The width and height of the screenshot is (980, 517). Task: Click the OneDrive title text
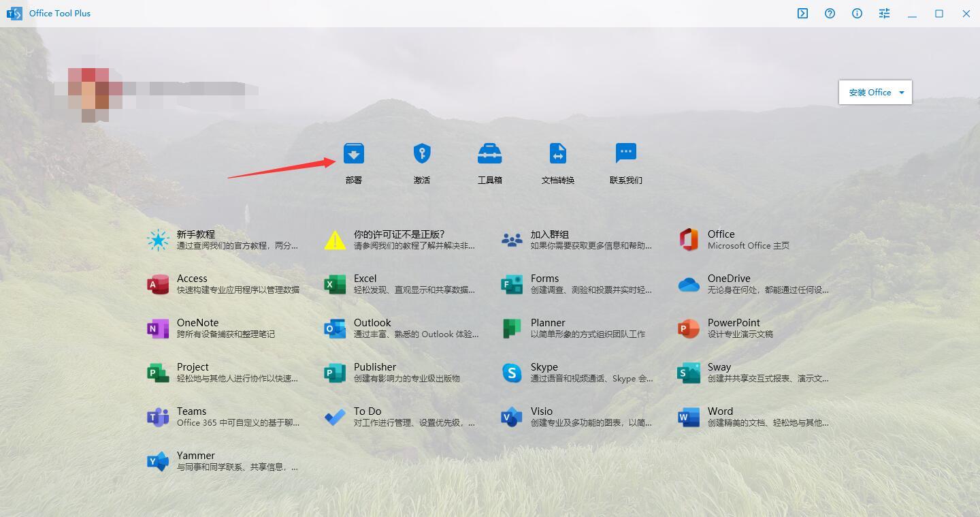[x=729, y=279]
